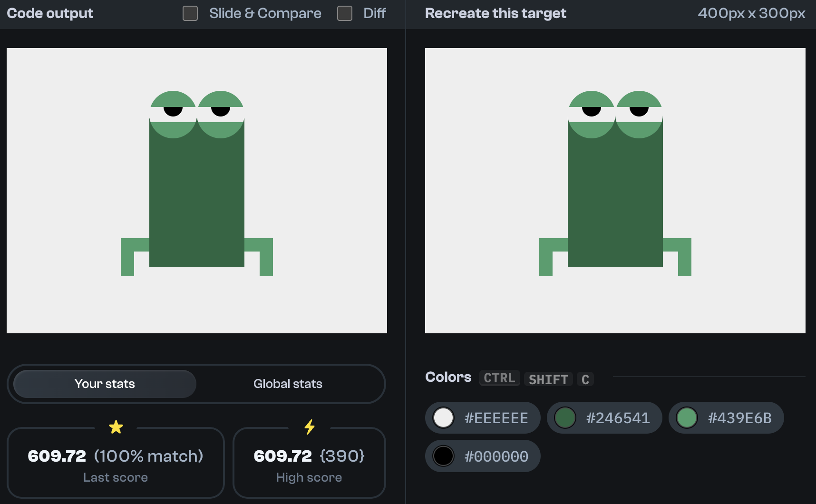Screen dimensions: 816x504
Task: Click the black circle in the #000000 swatch
Action: point(444,456)
